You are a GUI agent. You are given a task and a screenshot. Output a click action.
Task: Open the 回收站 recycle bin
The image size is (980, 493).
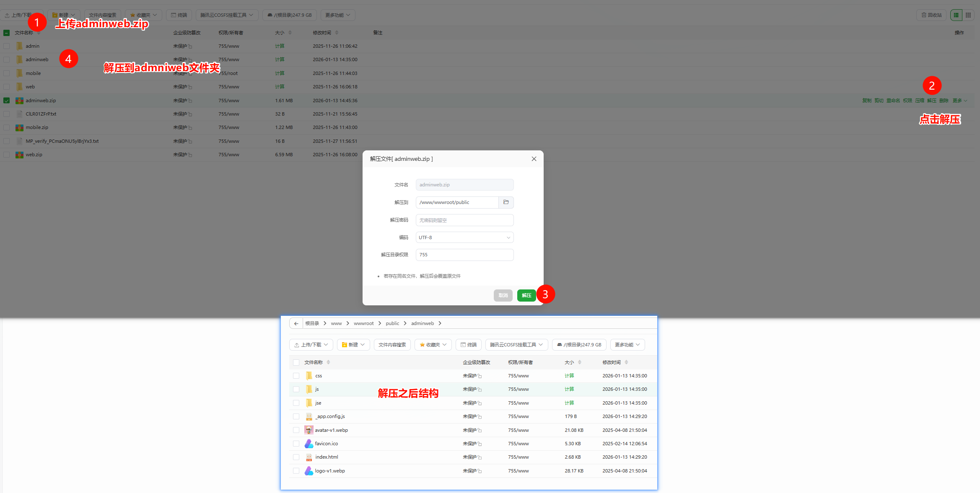(x=931, y=15)
